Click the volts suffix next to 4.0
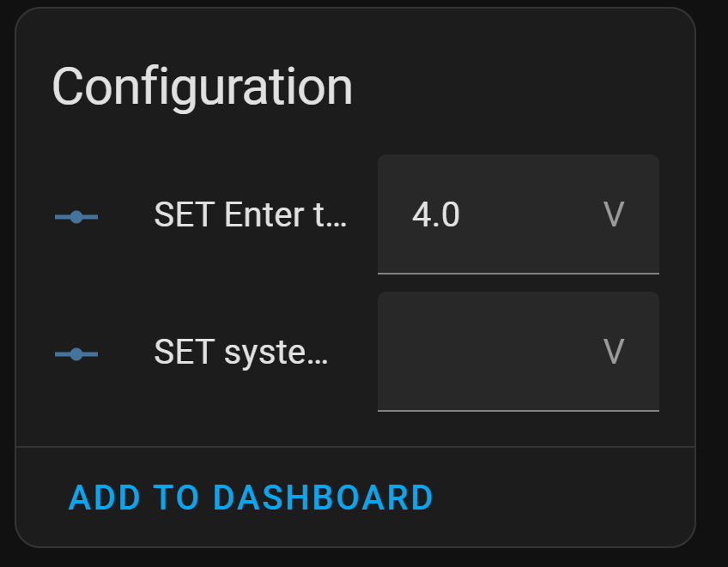This screenshot has height=567, width=728. (613, 214)
